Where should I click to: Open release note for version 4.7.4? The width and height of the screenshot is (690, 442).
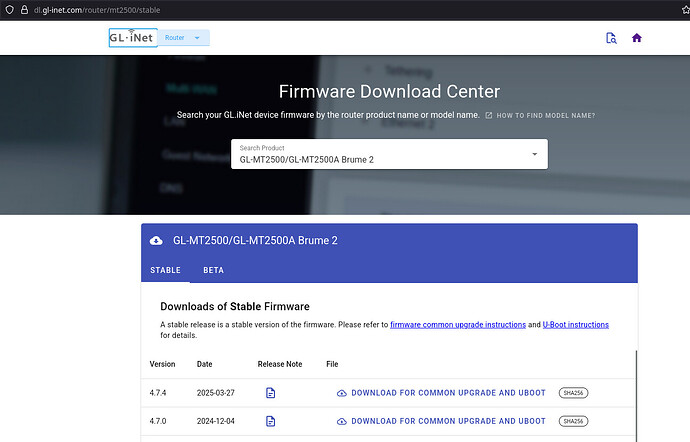(x=271, y=393)
